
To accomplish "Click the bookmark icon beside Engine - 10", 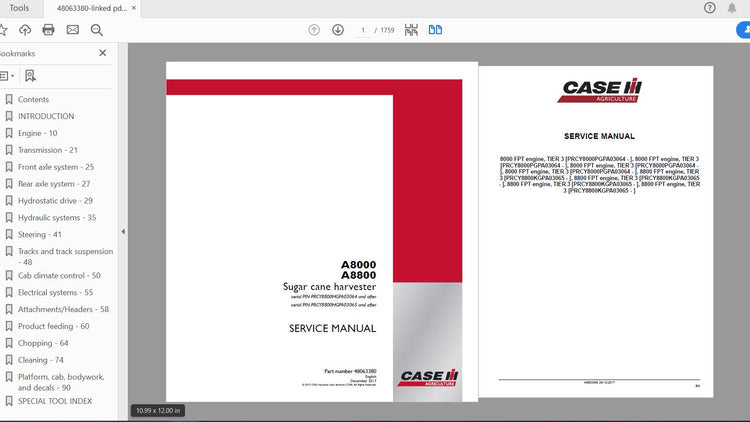I will tap(9, 133).
